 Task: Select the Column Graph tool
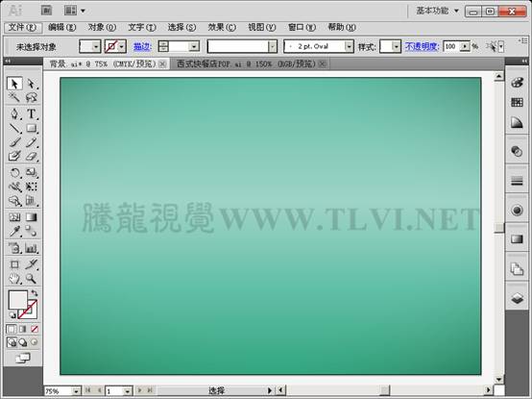tap(32, 249)
